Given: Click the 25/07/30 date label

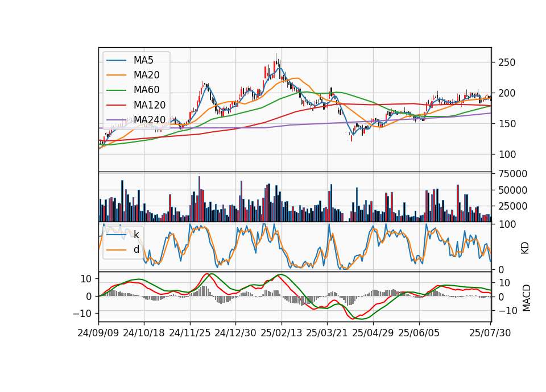Looking at the screenshot, I should pyautogui.click(x=490, y=333).
